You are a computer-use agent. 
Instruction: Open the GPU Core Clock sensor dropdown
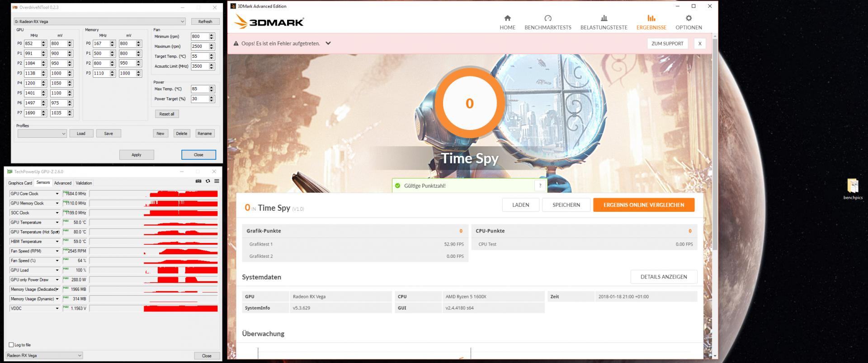pyautogui.click(x=57, y=194)
